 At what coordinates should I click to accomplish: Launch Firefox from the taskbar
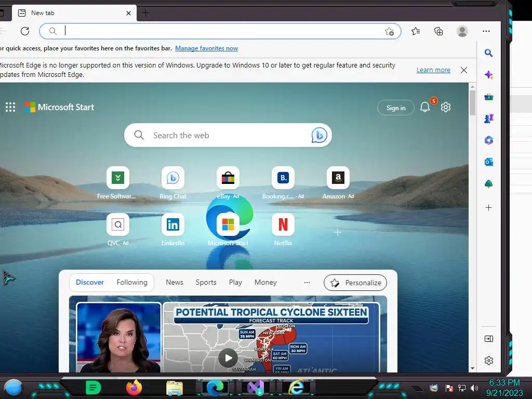(134, 388)
